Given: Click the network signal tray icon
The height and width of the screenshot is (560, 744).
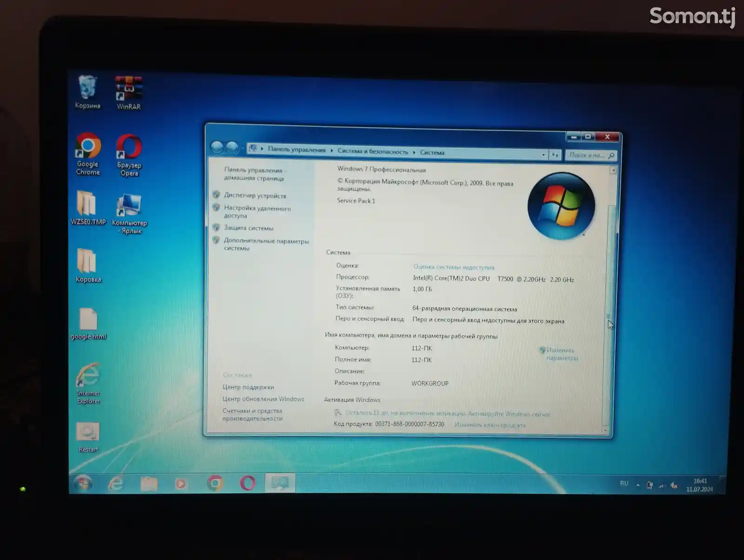Looking at the screenshot, I should coord(662,486).
